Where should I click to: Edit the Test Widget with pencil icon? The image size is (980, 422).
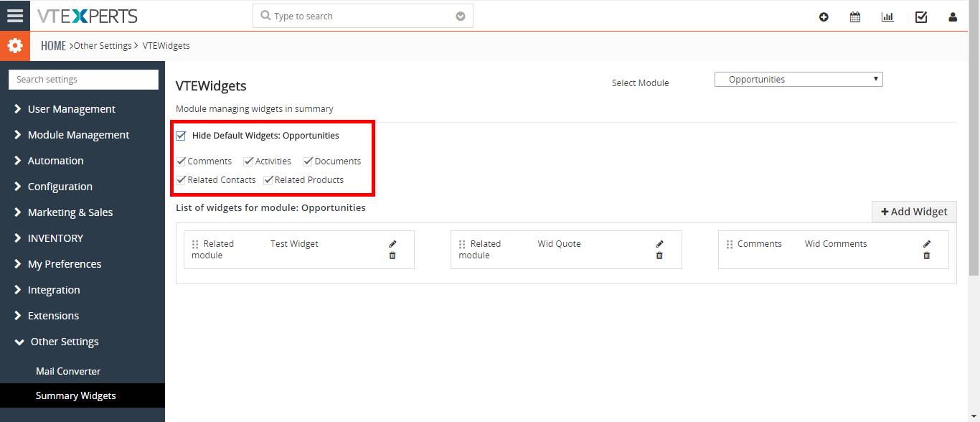click(392, 244)
